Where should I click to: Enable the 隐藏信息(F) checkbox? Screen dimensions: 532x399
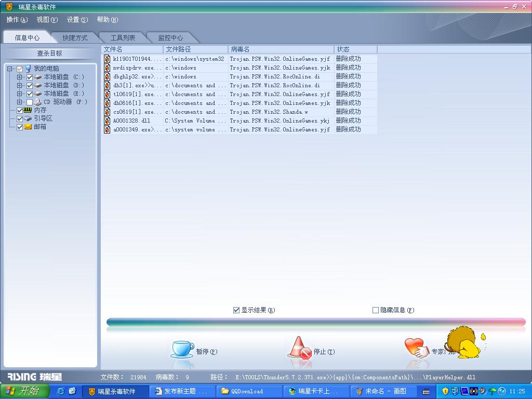[376, 310]
